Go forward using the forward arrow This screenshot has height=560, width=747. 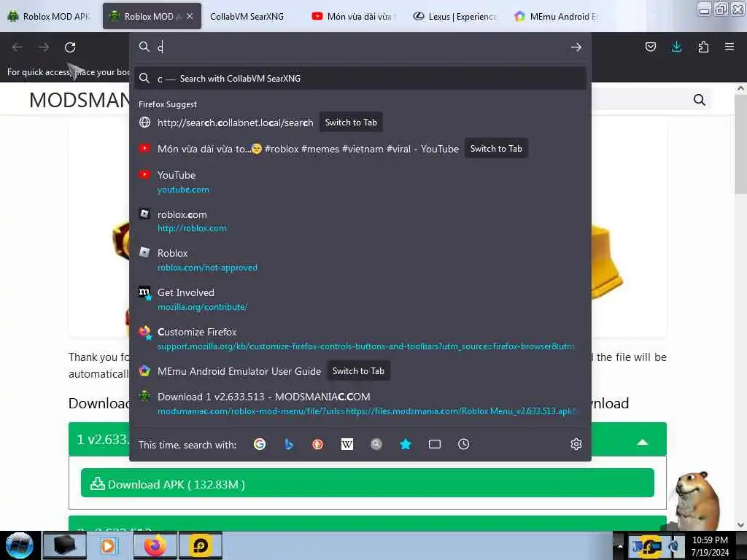tap(44, 47)
